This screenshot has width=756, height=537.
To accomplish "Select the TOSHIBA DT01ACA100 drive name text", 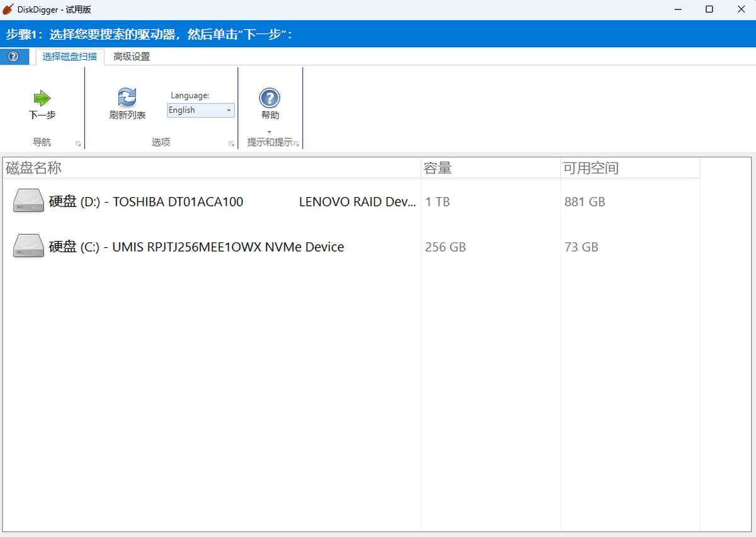I will pos(178,202).
